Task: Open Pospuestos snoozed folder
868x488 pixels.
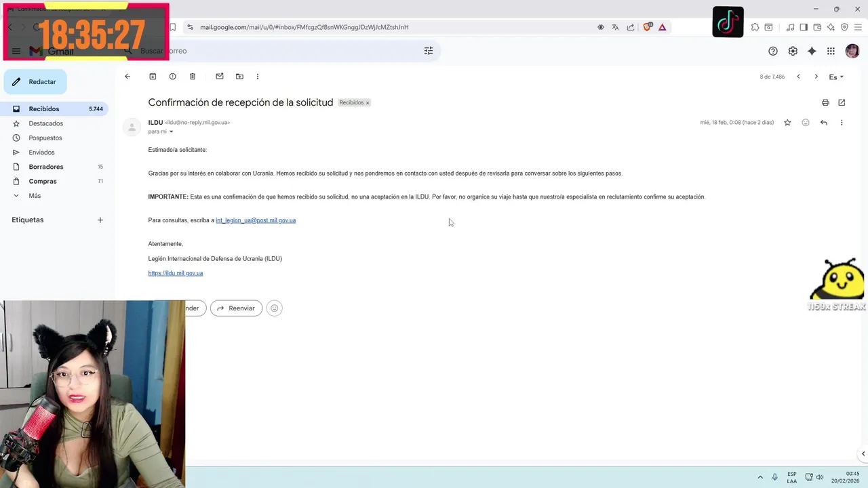Action: point(45,138)
